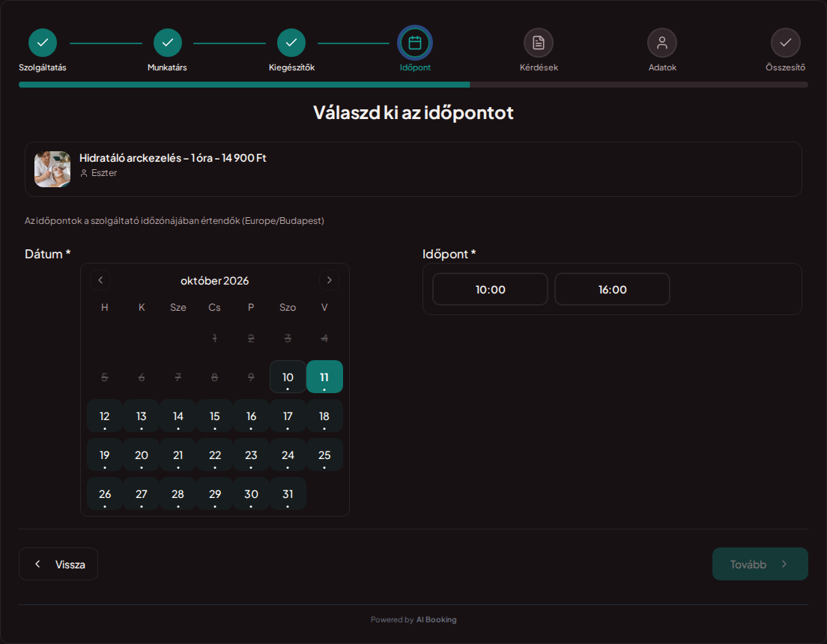This screenshot has width=827, height=644.
Task: Click the Adatok person step icon
Action: 662,43
